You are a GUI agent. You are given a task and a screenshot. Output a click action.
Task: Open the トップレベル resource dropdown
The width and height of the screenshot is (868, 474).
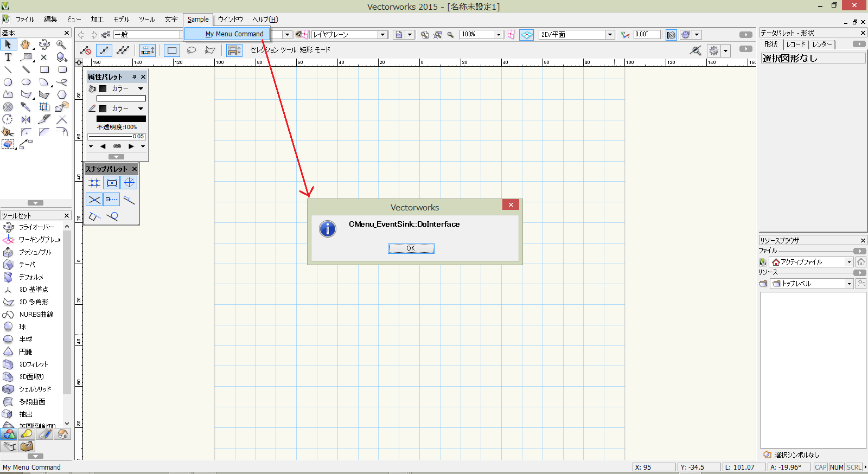[849, 284]
